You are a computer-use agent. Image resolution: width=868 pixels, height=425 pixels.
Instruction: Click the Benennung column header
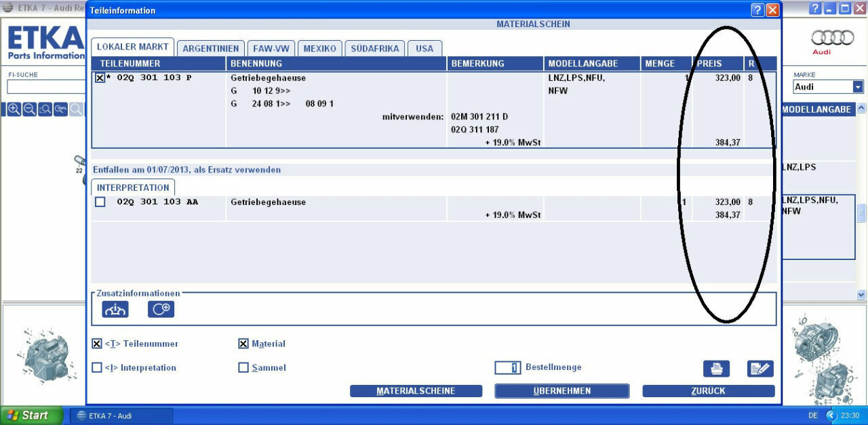click(x=336, y=64)
